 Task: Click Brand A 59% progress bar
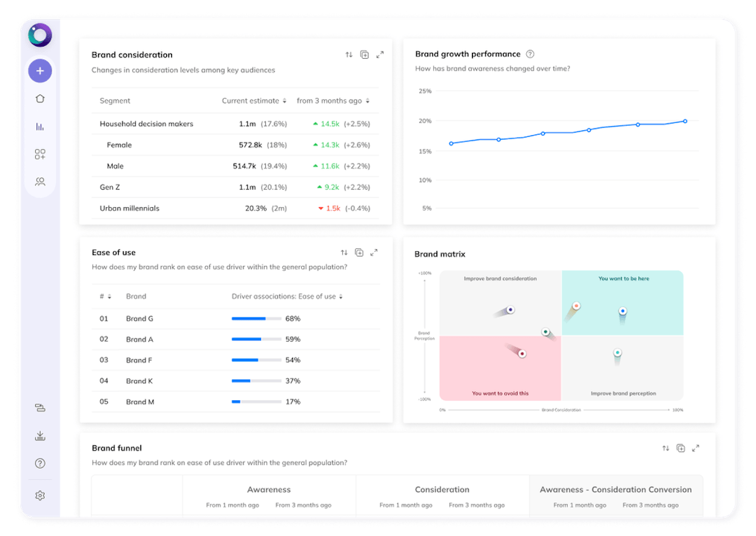pos(256,339)
